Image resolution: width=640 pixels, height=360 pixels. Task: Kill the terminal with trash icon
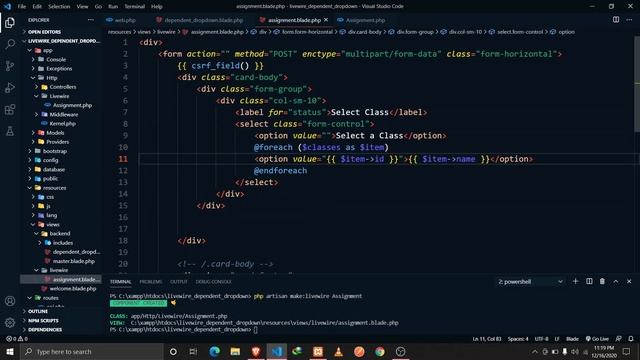[602, 281]
